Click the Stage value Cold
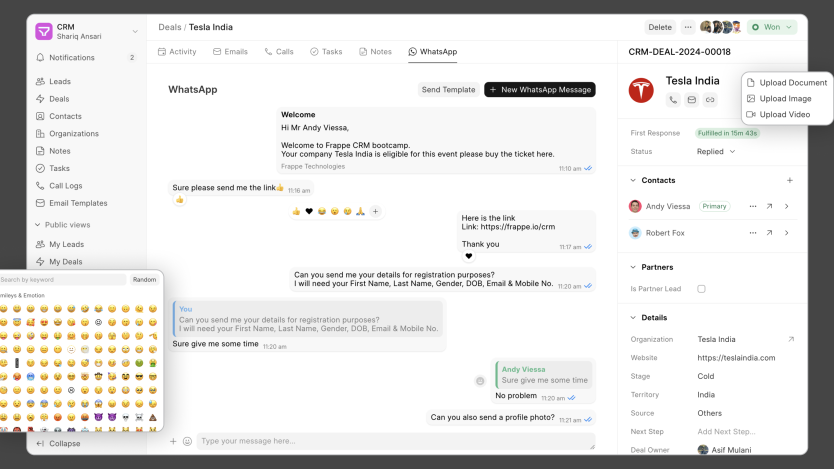 coord(706,376)
